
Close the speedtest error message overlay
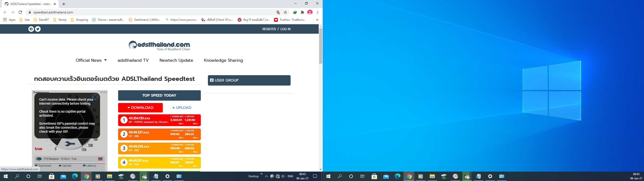[95, 97]
